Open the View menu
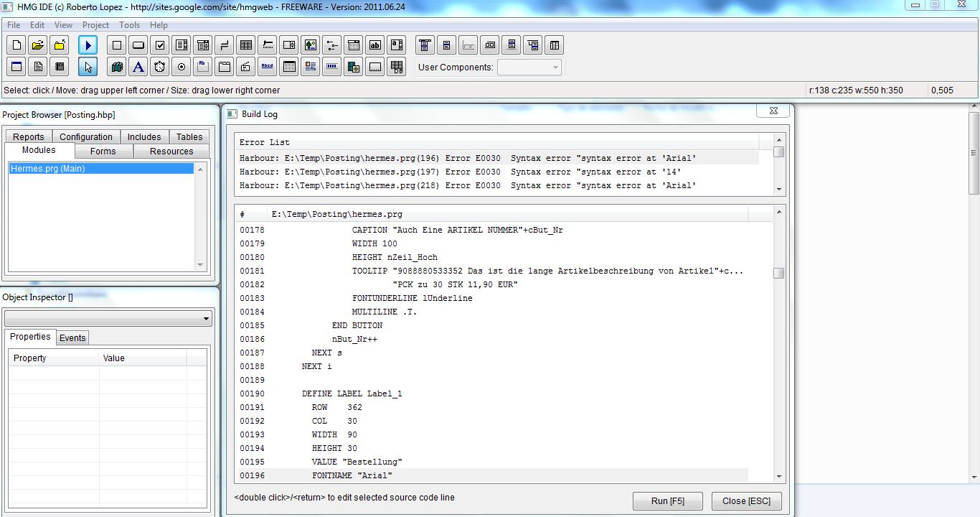The image size is (980, 517). (63, 25)
